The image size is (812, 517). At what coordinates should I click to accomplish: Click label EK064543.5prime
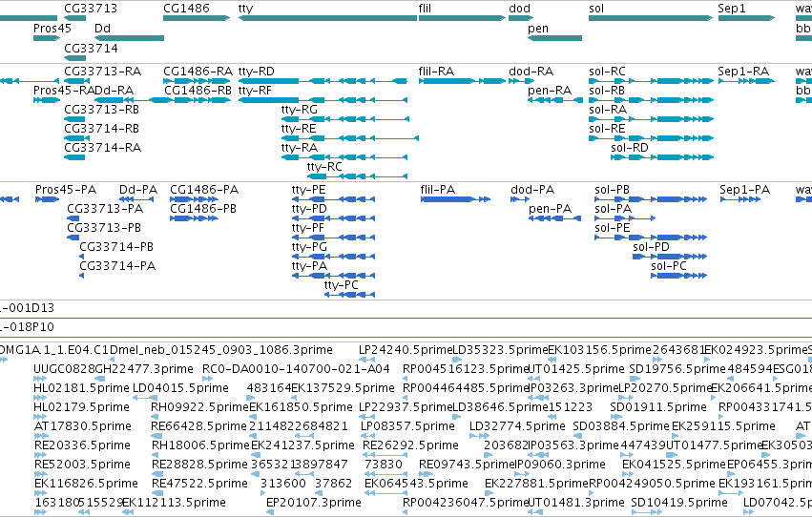coord(416,485)
